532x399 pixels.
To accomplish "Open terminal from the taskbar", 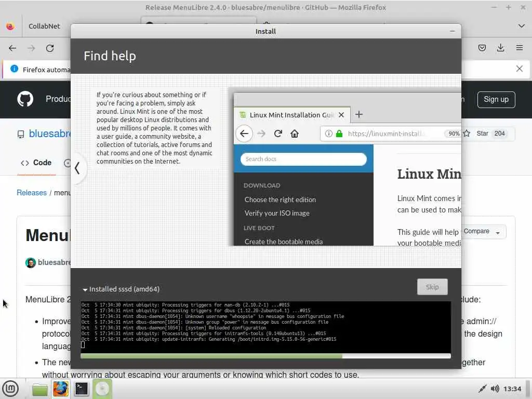I will point(82,389).
